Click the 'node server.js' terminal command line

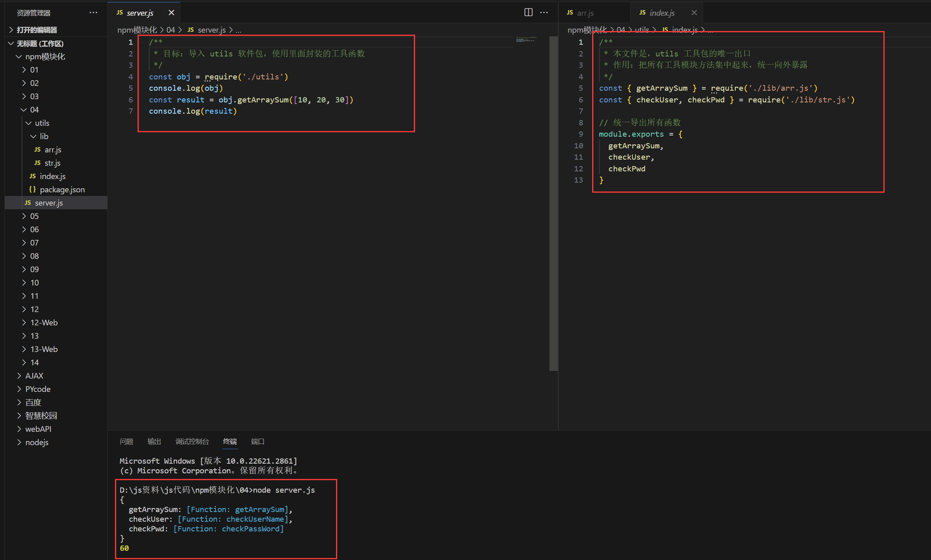(217, 490)
